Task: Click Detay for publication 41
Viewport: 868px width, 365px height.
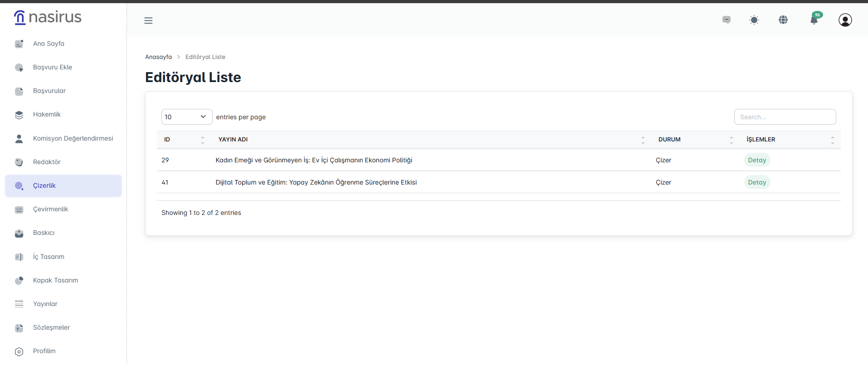Action: [757, 182]
